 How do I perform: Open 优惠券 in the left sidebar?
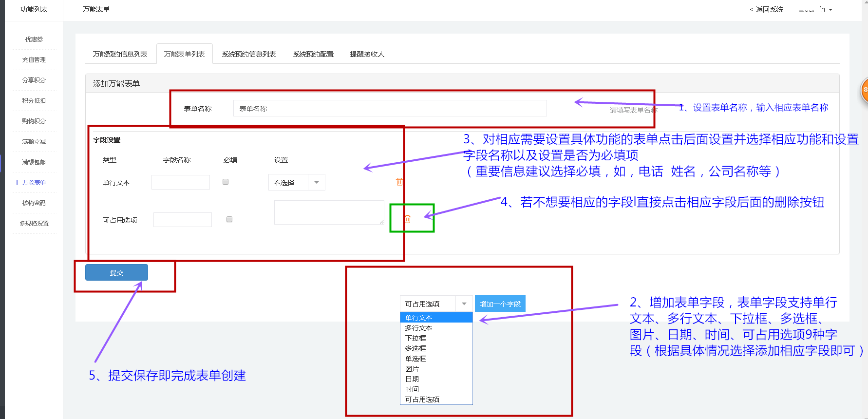click(34, 39)
